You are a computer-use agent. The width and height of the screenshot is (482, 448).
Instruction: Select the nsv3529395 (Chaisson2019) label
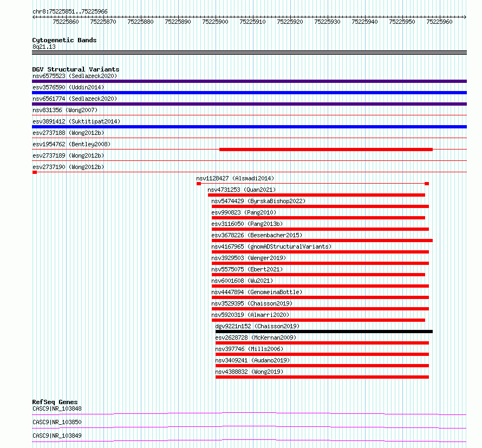pos(252,303)
